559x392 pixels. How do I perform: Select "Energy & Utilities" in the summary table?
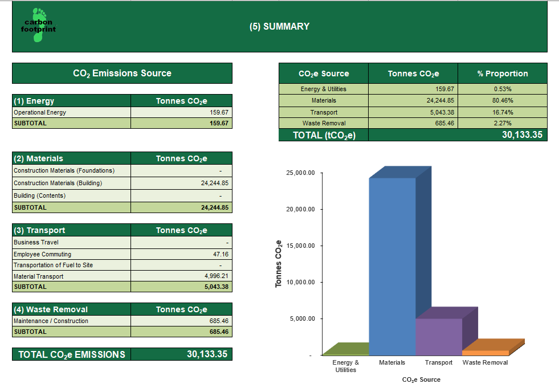pos(323,89)
